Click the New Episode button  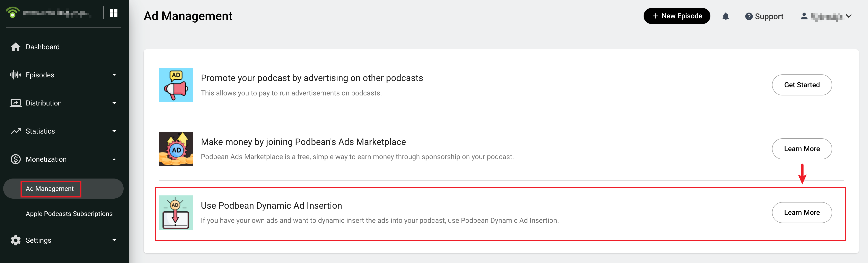click(677, 16)
